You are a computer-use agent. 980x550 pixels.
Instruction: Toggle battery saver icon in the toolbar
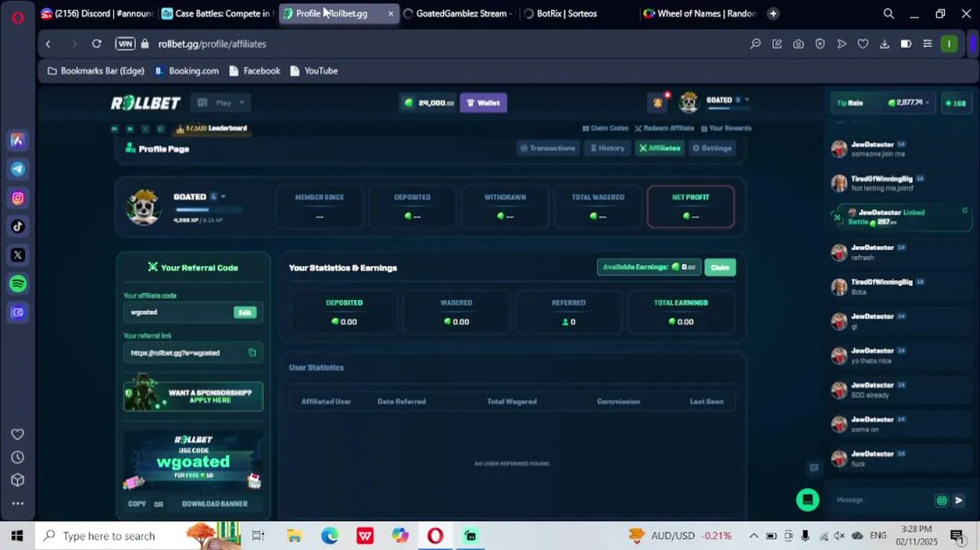coord(906,44)
